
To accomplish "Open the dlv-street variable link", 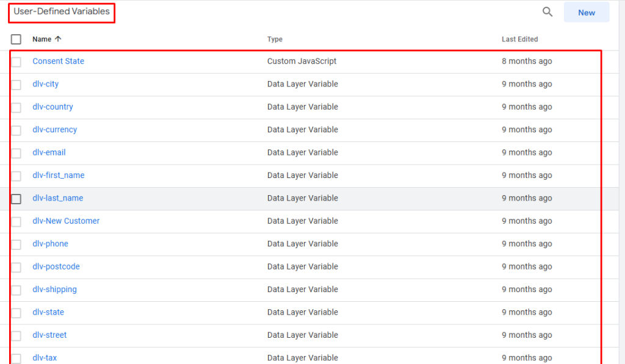I will point(49,335).
